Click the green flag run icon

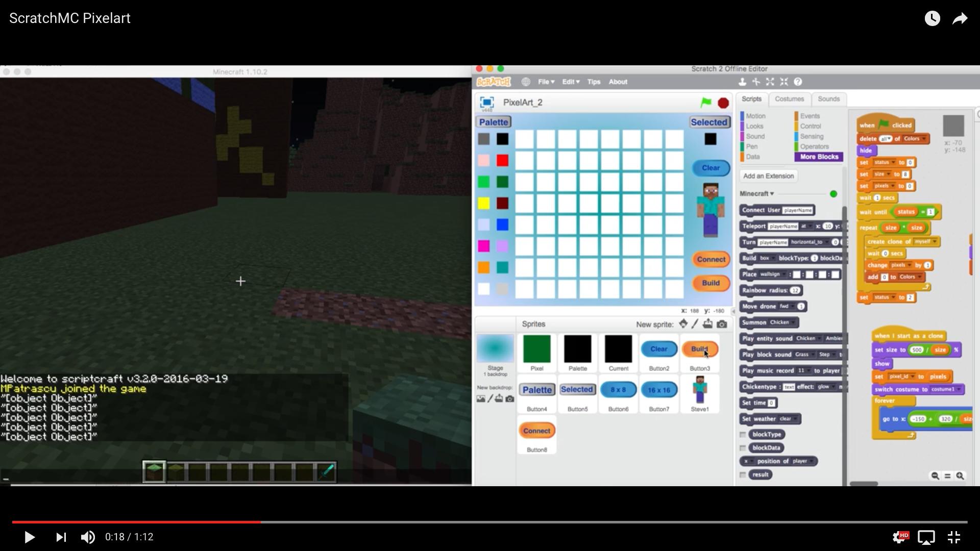tap(706, 103)
